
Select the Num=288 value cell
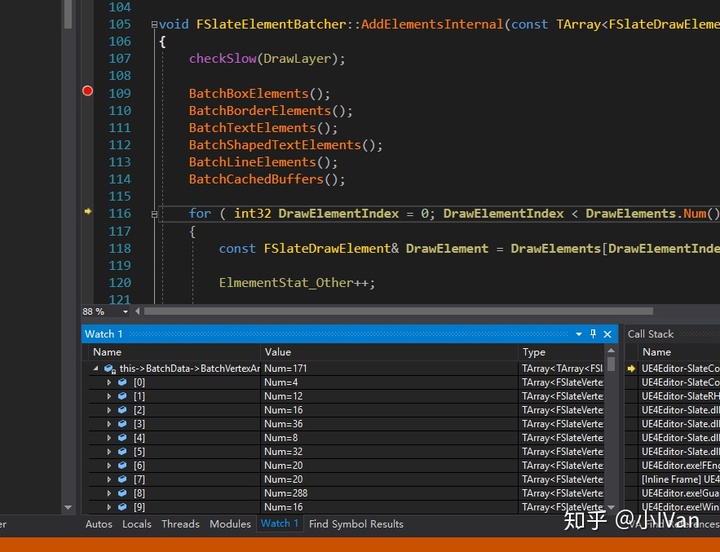(389, 493)
